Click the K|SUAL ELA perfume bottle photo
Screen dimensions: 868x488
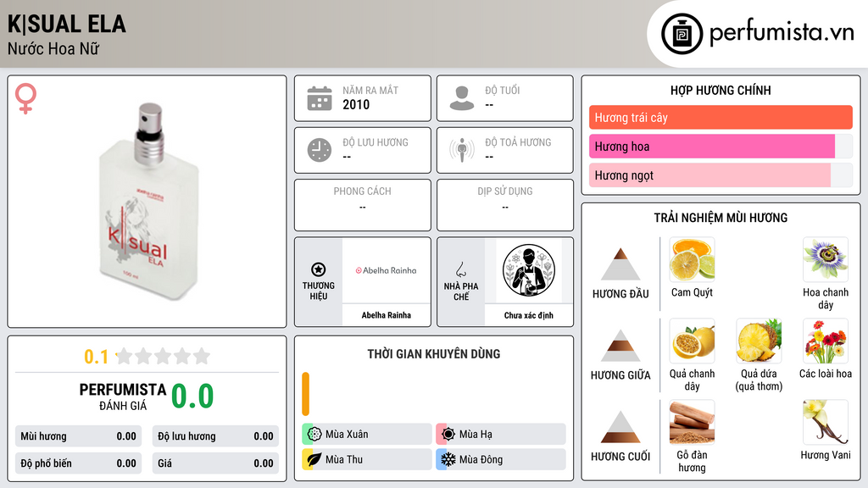pos(148,202)
